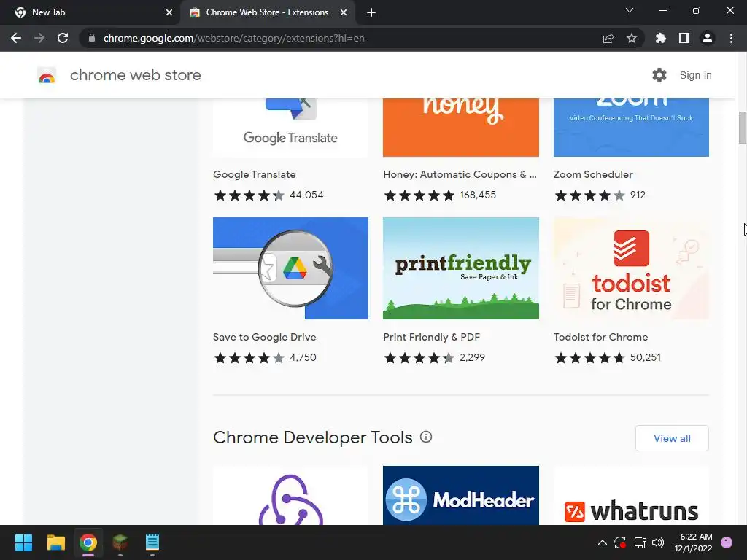View site information via lock icon

92,38
